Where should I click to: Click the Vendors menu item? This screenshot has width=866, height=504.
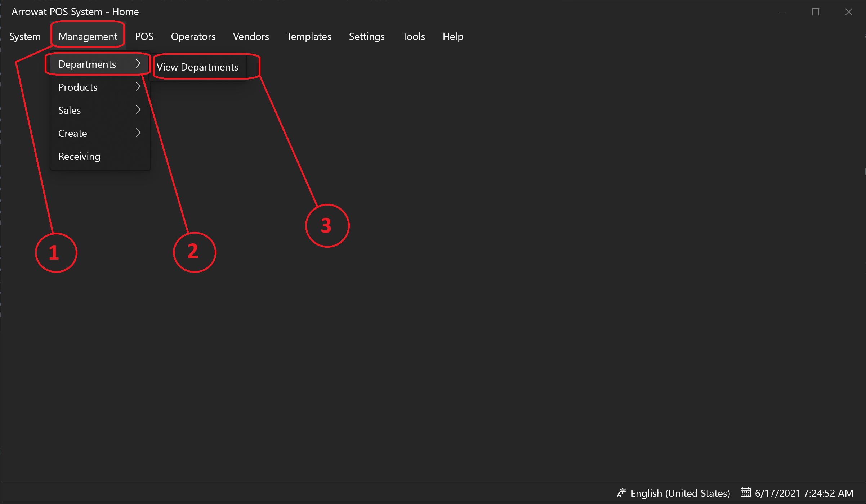click(251, 36)
